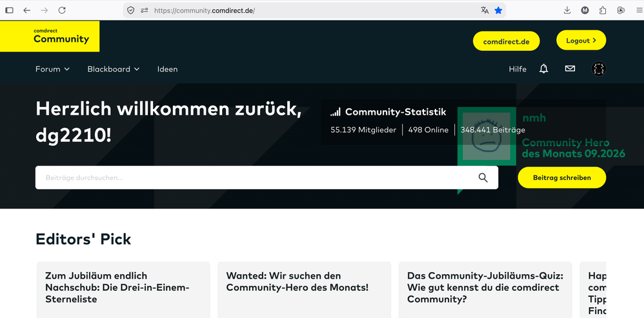Toggle the browser sidebar icon
644x318 pixels.
click(9, 10)
